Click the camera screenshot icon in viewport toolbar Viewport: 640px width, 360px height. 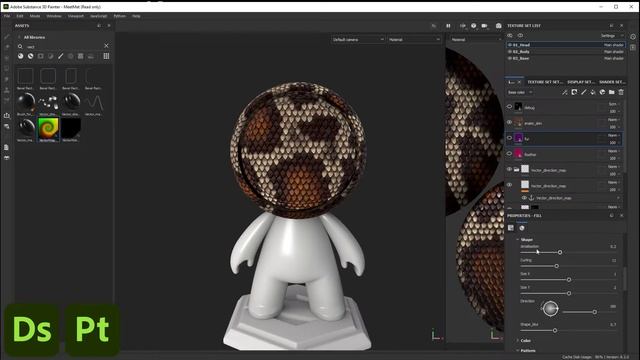(498, 26)
